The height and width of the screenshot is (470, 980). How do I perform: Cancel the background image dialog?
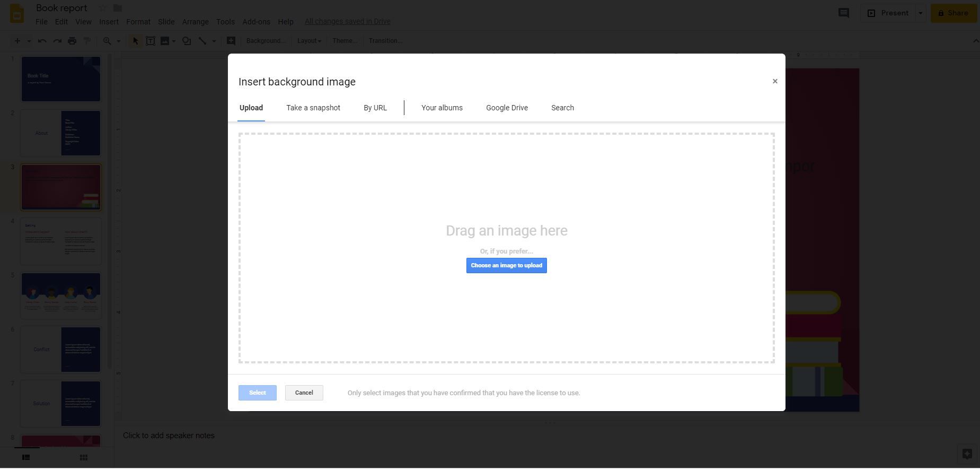(304, 393)
